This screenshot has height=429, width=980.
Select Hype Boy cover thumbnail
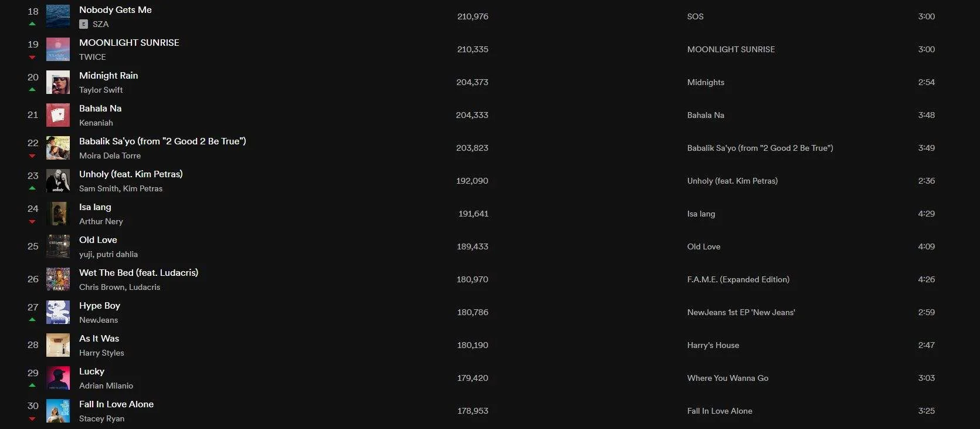[58, 312]
